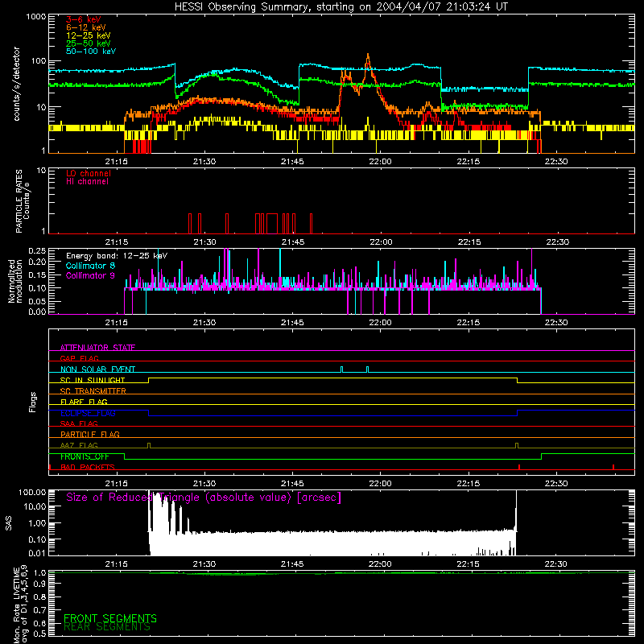Click the Normalized modulation axis label
Image resolution: width=644 pixels, height=644 pixels.
[14, 281]
